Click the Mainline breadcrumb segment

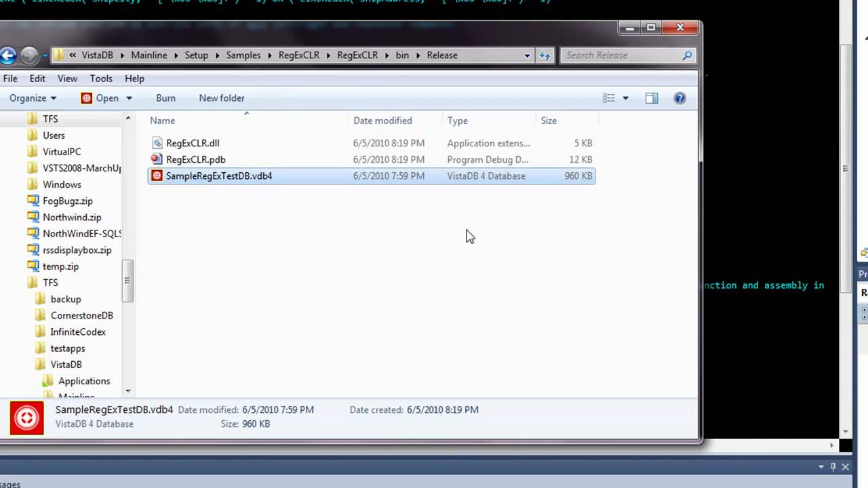[x=149, y=56]
